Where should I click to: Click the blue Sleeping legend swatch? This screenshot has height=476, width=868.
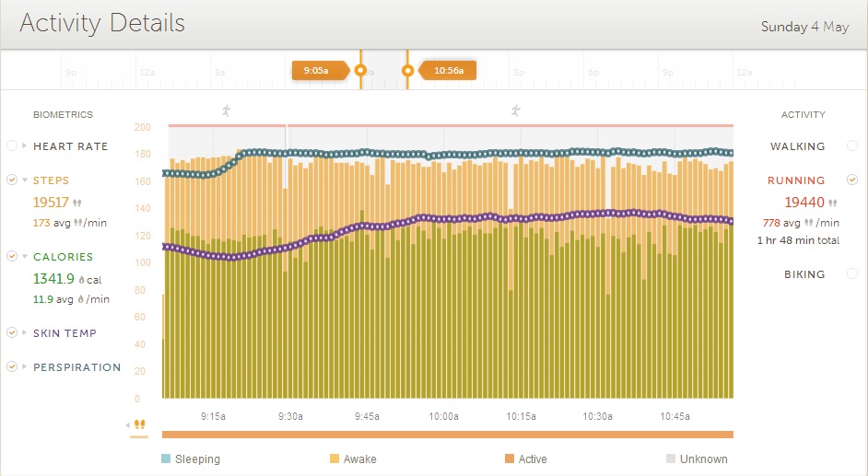pos(166,459)
